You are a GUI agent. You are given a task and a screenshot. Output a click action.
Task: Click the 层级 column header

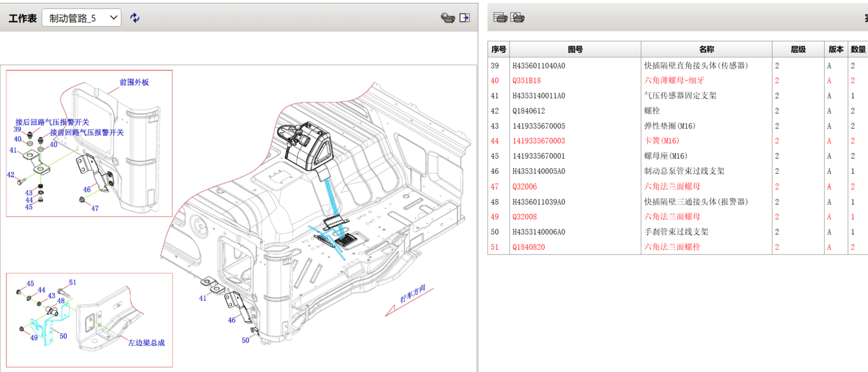click(798, 50)
